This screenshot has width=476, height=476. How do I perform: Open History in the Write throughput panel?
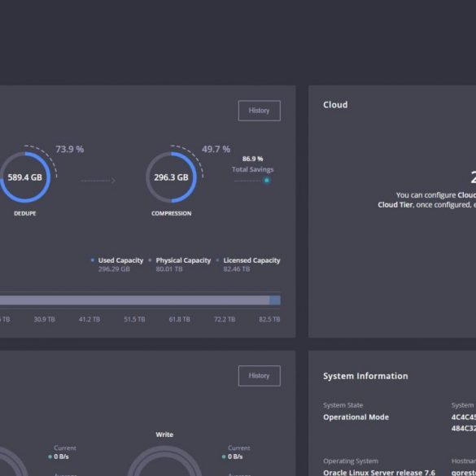(260, 376)
